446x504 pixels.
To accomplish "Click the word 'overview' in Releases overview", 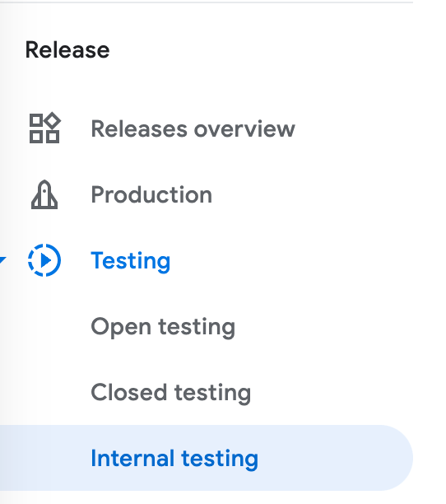I will coord(244,129).
